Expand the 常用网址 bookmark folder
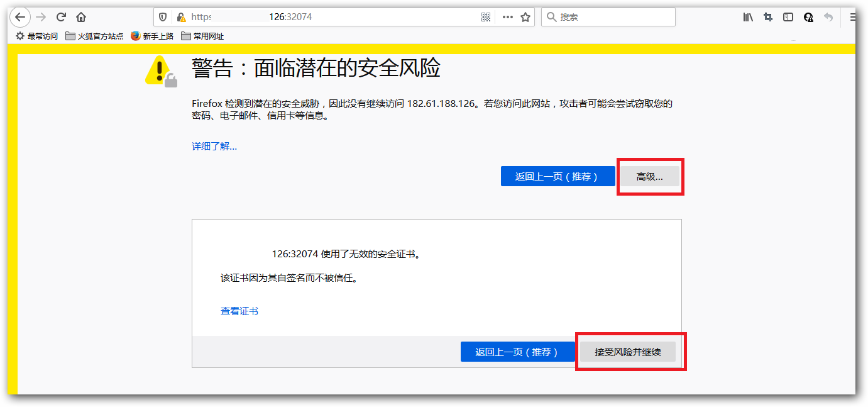868x407 pixels. [x=202, y=36]
